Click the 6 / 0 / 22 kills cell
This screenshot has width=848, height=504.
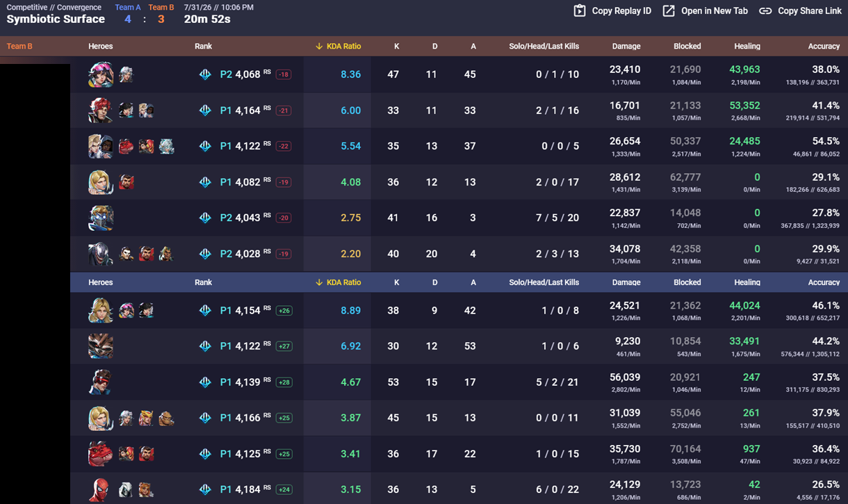click(x=557, y=489)
